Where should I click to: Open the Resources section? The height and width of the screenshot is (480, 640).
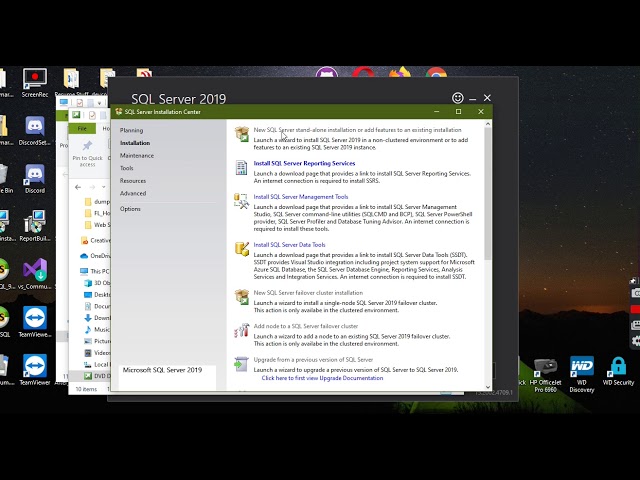click(133, 181)
